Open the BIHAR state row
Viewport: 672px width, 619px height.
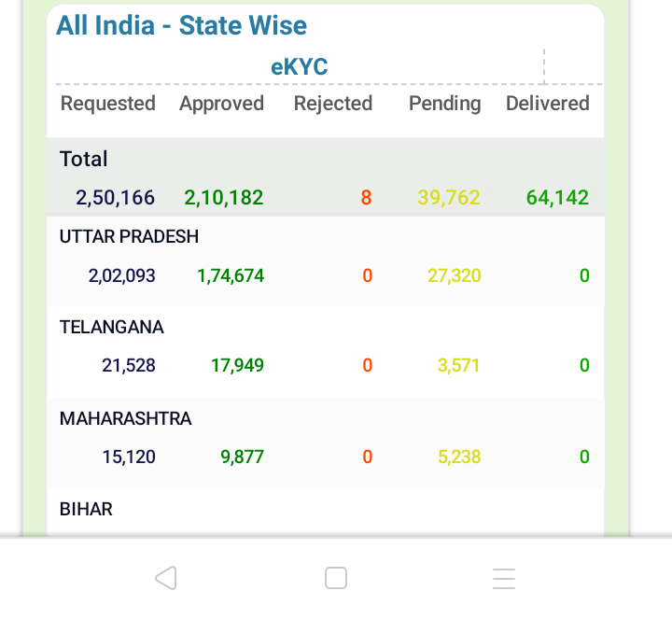point(326,513)
